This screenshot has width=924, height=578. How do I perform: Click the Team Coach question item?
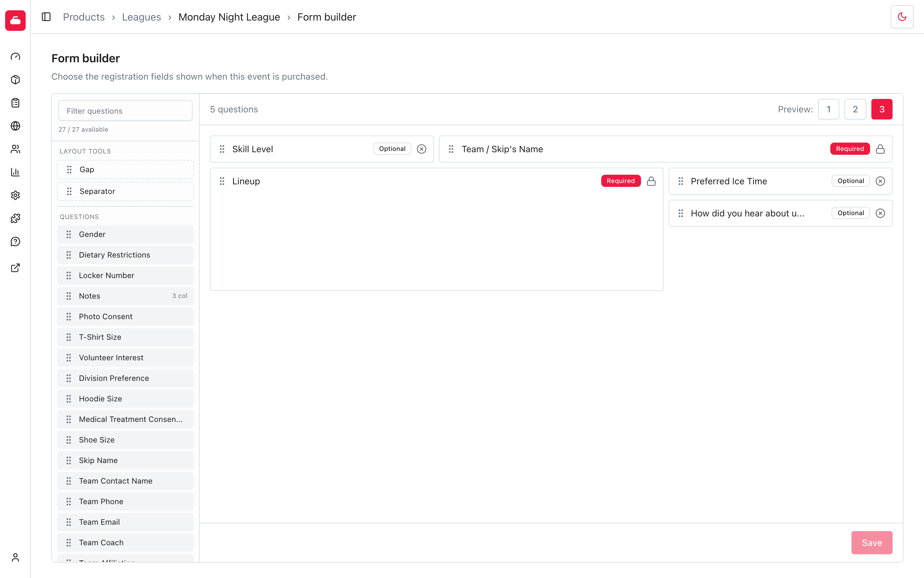[x=125, y=543]
